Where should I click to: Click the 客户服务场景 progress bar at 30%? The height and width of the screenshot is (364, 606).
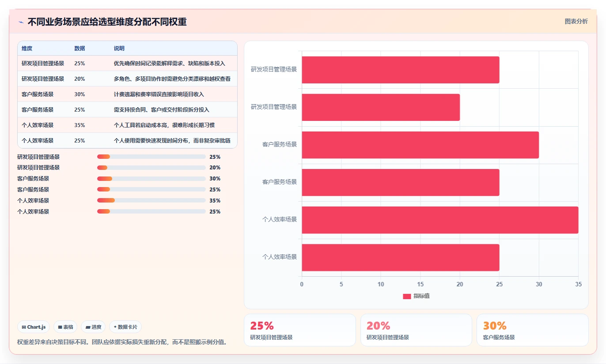(x=151, y=179)
